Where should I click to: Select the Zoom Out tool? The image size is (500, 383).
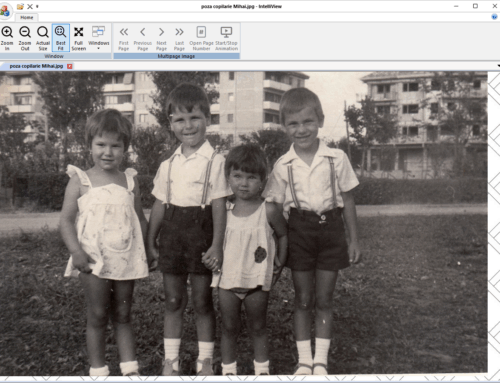point(25,38)
